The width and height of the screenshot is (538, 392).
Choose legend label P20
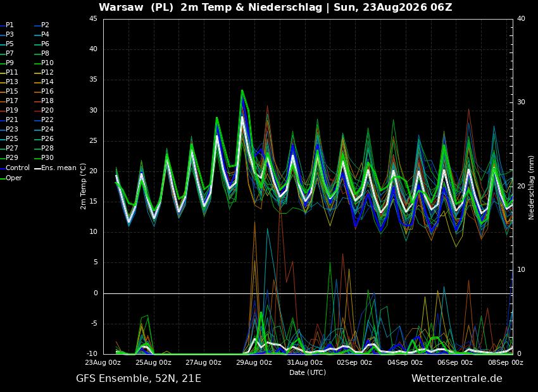pyautogui.click(x=47, y=111)
